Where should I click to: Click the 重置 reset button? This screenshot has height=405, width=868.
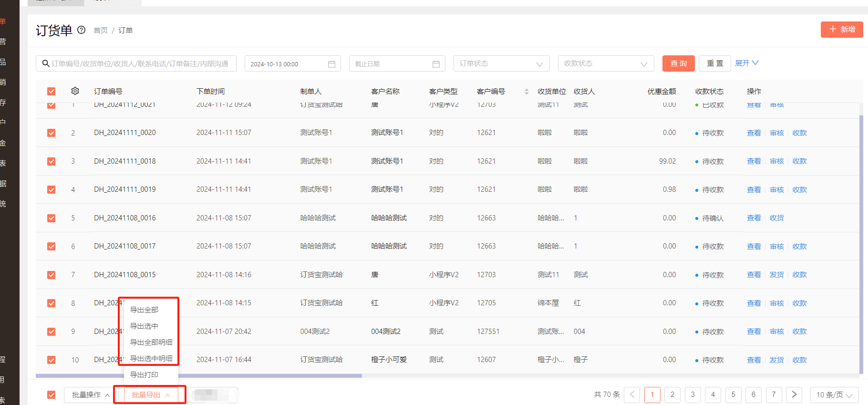(x=714, y=63)
